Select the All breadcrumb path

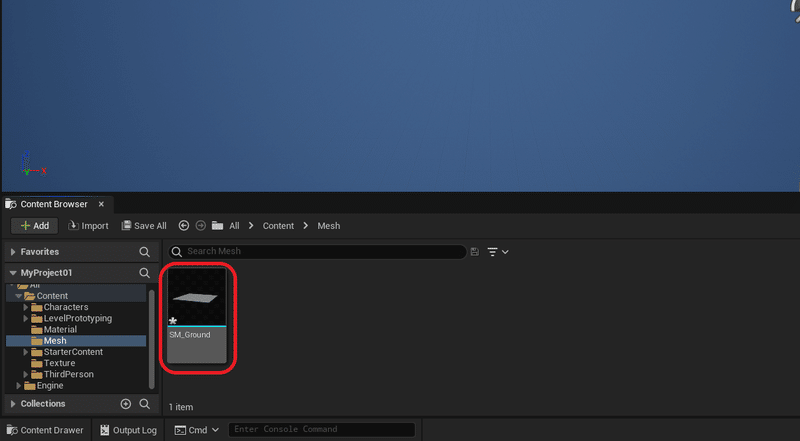point(234,226)
